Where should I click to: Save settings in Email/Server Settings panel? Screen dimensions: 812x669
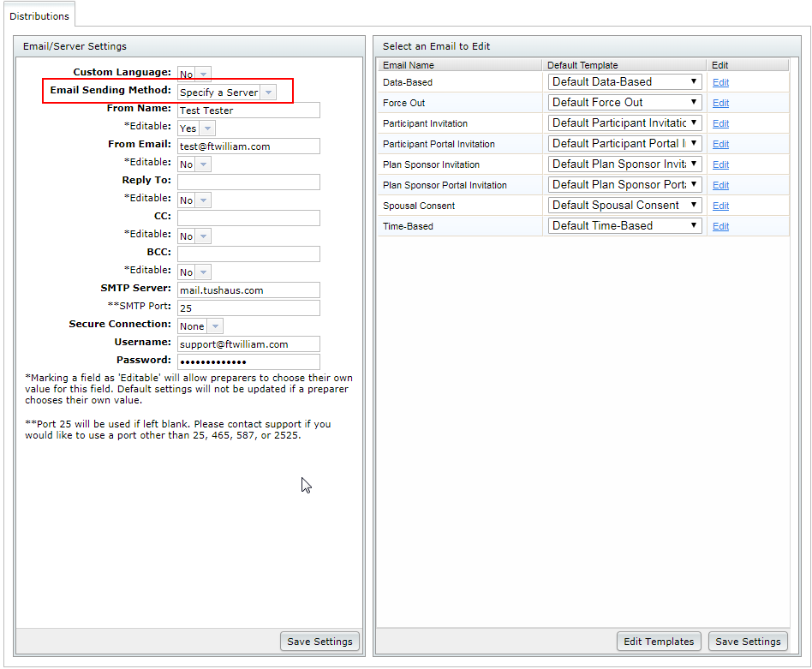coord(319,642)
